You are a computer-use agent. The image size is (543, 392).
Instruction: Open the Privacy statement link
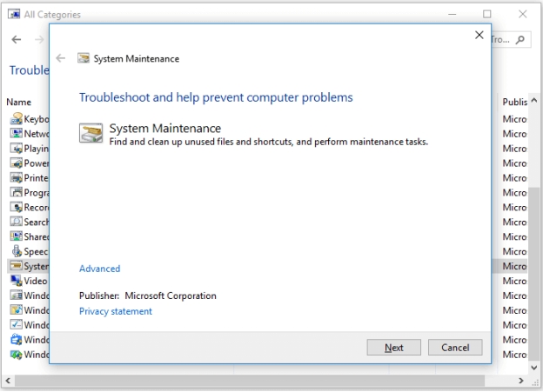click(115, 311)
